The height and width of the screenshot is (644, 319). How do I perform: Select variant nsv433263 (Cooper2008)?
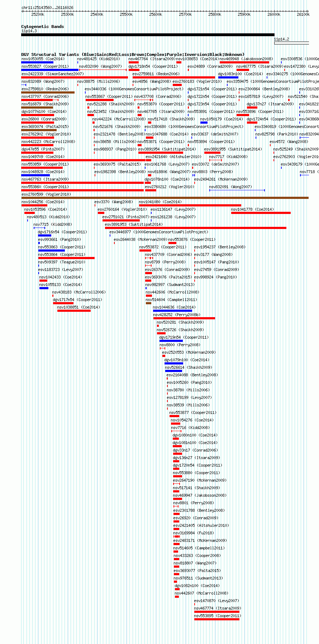tap(197, 555)
